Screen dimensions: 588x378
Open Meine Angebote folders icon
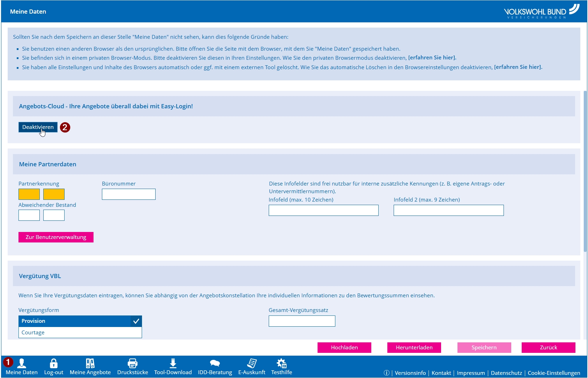coord(90,363)
